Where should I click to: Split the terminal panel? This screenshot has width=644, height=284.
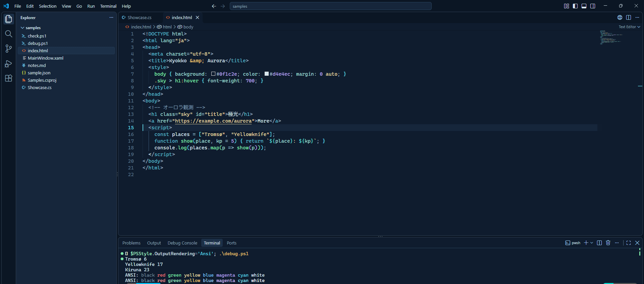tap(599, 243)
